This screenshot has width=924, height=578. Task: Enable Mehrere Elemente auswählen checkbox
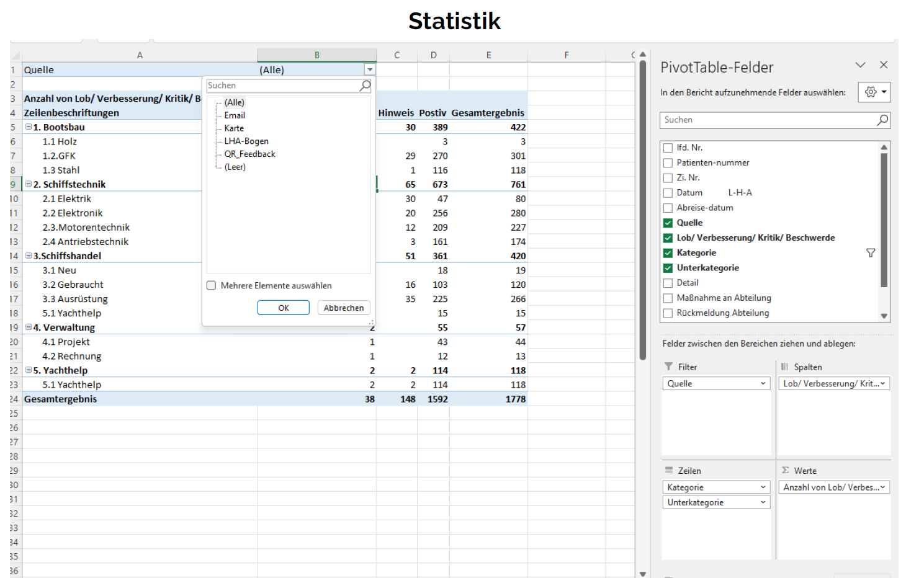click(212, 286)
